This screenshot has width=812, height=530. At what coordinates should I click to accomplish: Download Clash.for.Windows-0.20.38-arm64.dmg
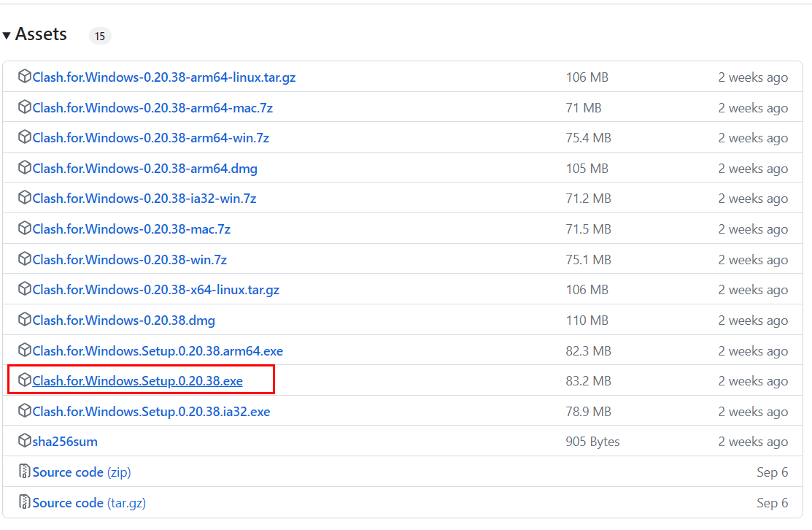145,169
